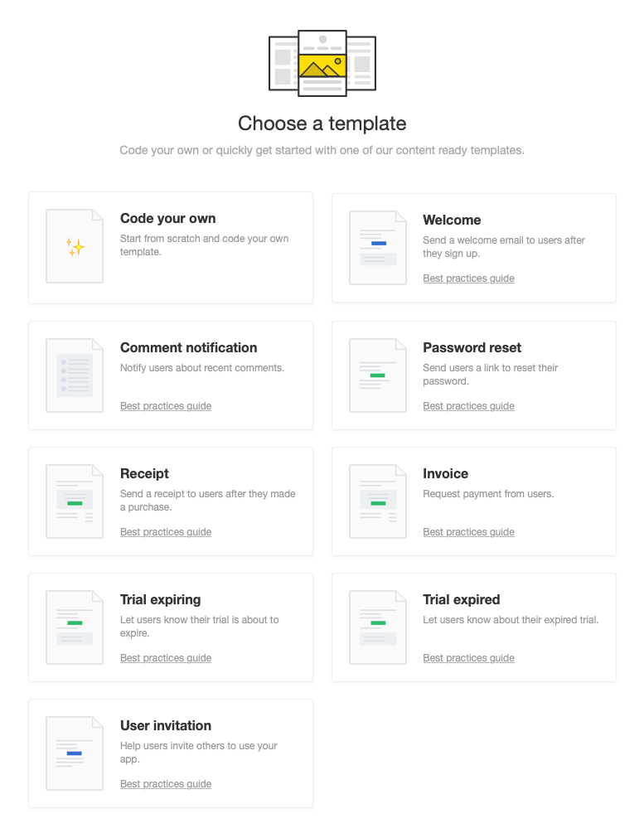Click the Welcome template title text
This screenshot has width=644, height=833.
452,220
